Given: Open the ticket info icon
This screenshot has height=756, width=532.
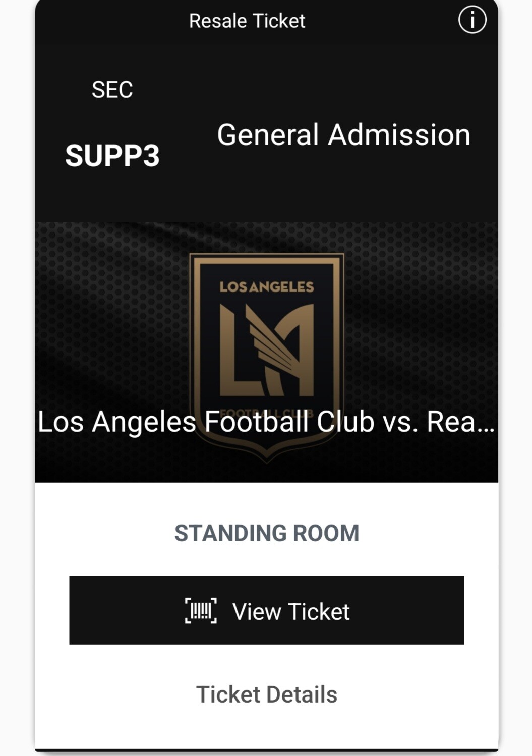Looking at the screenshot, I should (x=472, y=20).
